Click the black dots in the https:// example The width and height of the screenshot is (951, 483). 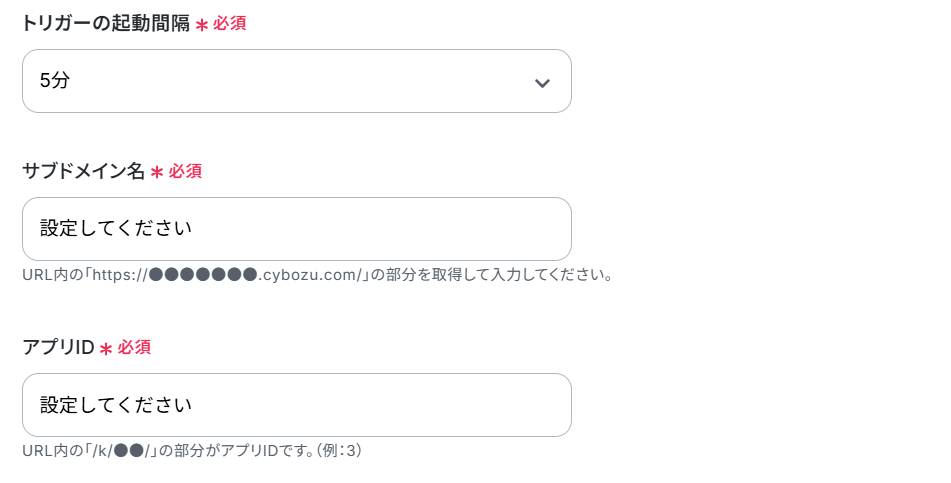click(x=203, y=275)
